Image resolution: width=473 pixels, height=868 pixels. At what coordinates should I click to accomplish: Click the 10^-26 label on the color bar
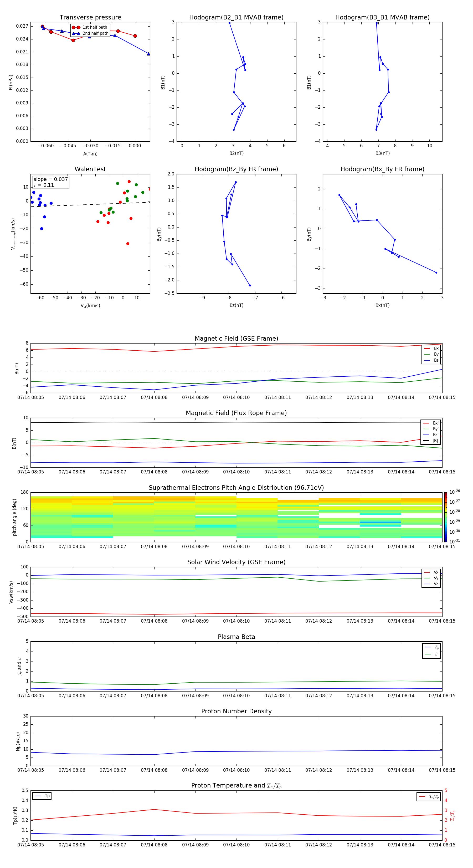coord(455,492)
